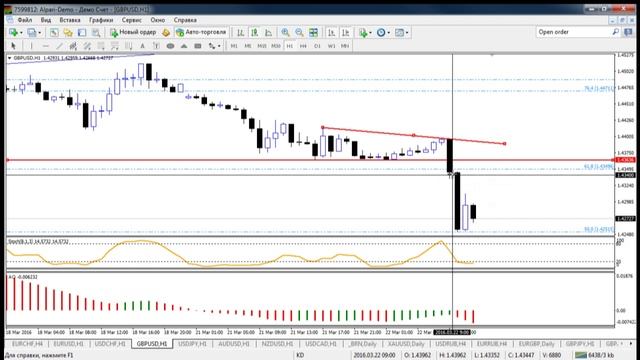Open the Profiles icon

31,32
